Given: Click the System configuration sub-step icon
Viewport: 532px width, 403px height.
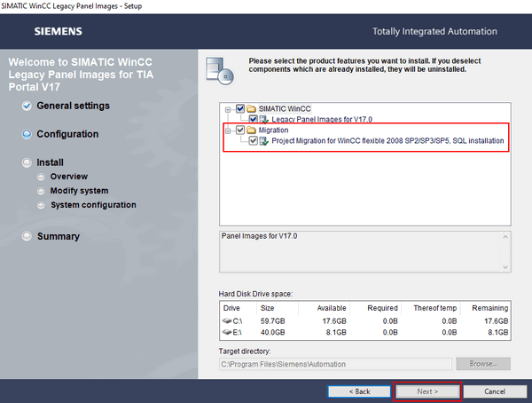Looking at the screenshot, I should 41,205.
